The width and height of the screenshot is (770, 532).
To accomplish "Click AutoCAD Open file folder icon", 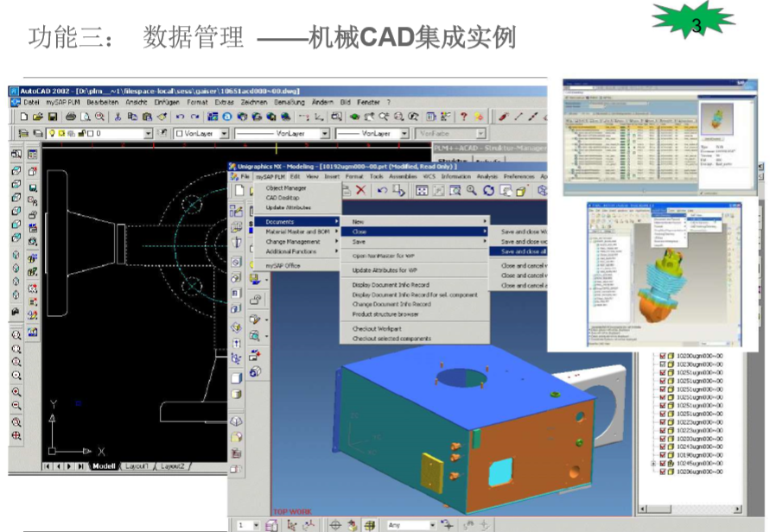I will (37, 117).
